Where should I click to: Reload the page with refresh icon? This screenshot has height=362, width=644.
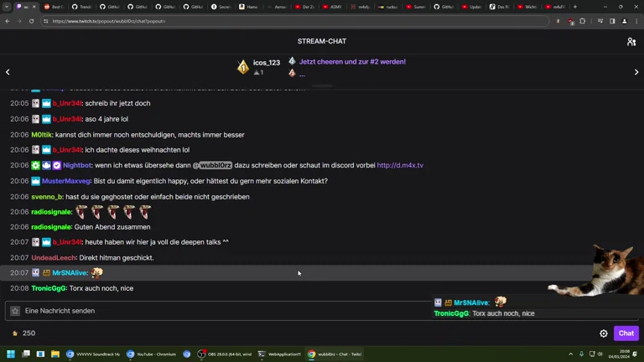31,21
